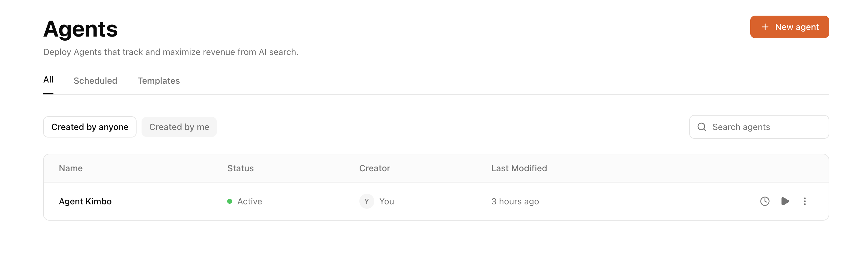
Task: Toggle the Created by anyone filter
Action: coord(90,127)
